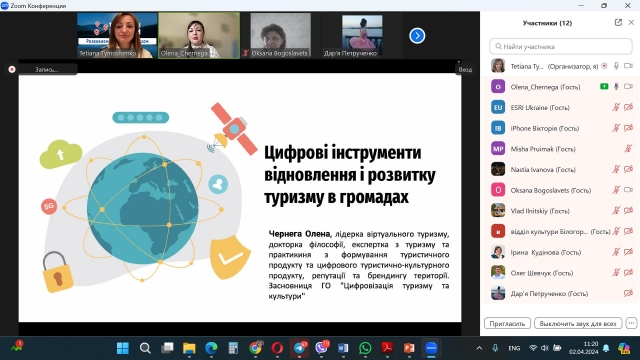Open the three-dots more options menu
Image resolution: width=640 pixels, height=360 pixels.
click(x=631, y=323)
